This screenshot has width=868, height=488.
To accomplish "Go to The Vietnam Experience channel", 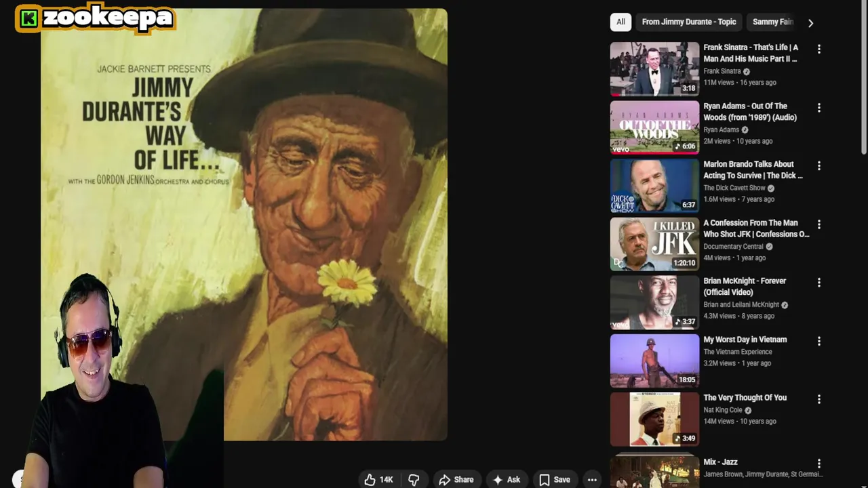I will 738,352.
